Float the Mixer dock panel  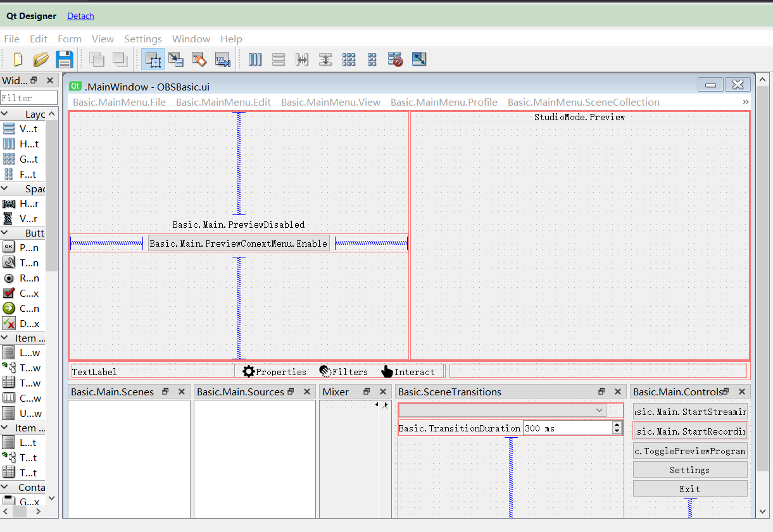point(367,392)
